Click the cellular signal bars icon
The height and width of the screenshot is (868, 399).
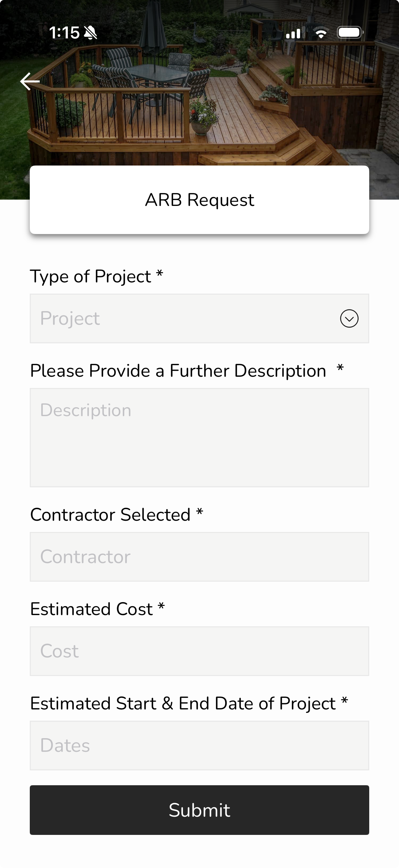(293, 33)
